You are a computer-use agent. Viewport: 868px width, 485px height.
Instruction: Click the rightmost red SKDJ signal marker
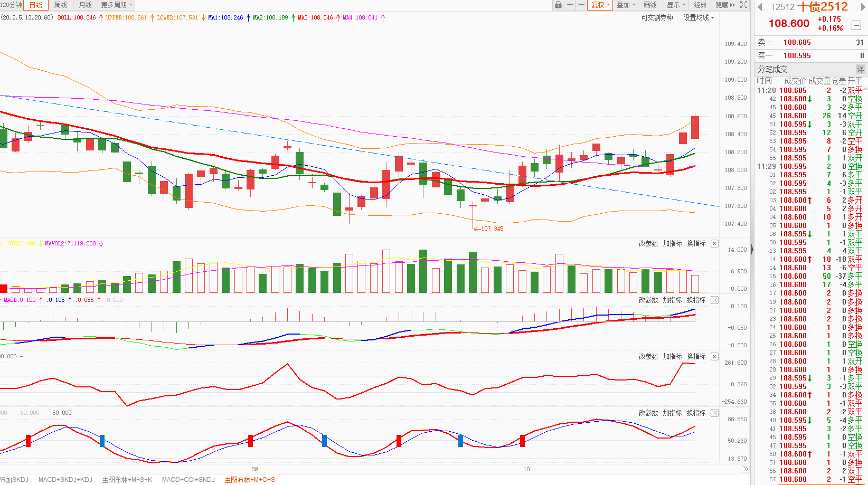(x=522, y=441)
